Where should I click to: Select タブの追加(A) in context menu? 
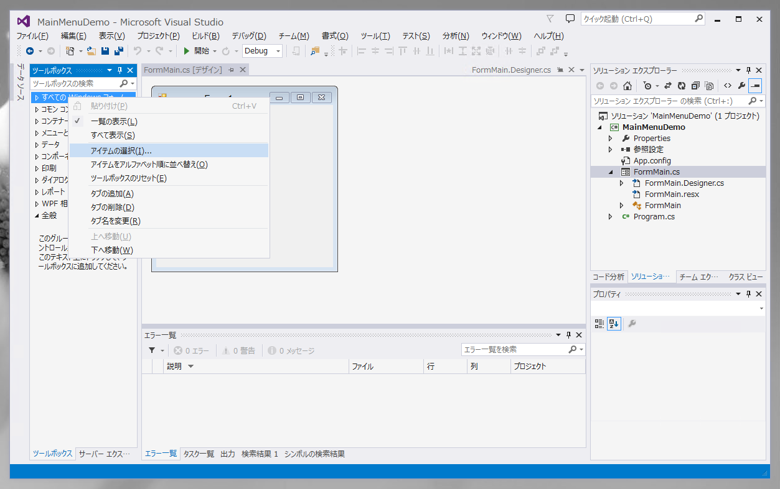(x=169, y=194)
